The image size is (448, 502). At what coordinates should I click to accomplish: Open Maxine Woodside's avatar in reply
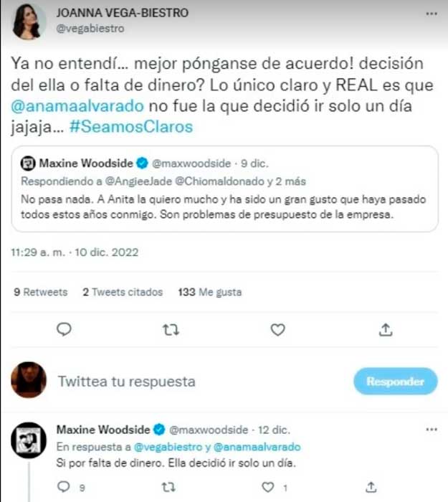pyautogui.click(x=29, y=440)
